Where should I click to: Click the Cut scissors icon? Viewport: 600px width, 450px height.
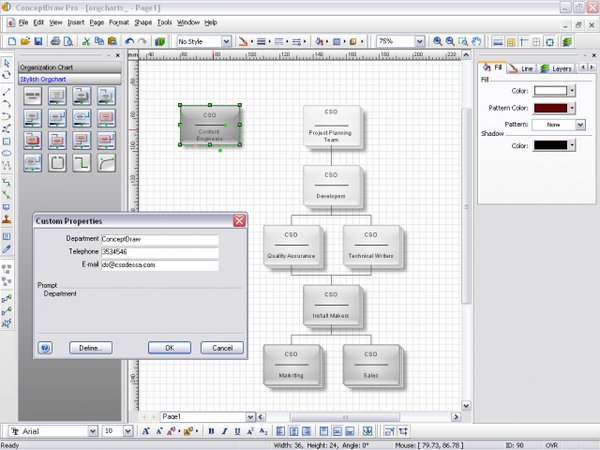click(x=86, y=42)
